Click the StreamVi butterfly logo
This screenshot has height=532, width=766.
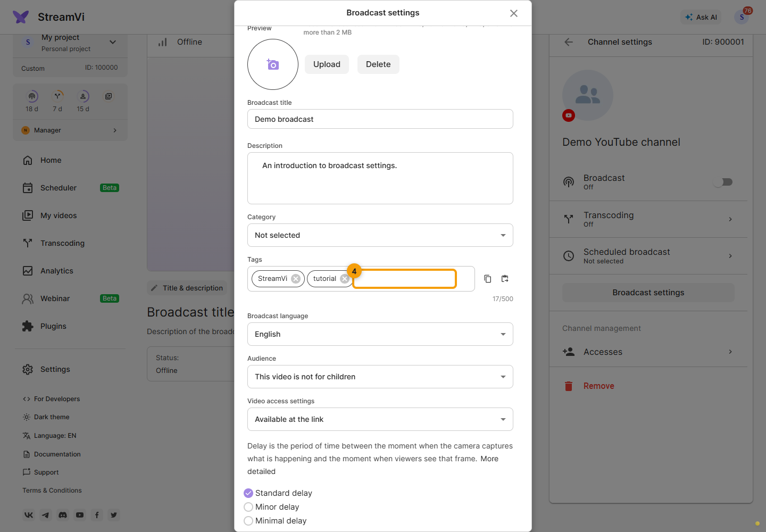(x=21, y=17)
